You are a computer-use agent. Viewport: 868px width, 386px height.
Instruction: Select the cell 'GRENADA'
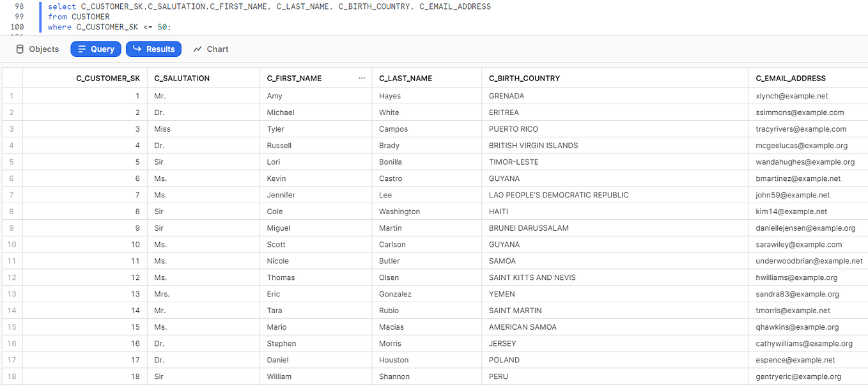[506, 96]
